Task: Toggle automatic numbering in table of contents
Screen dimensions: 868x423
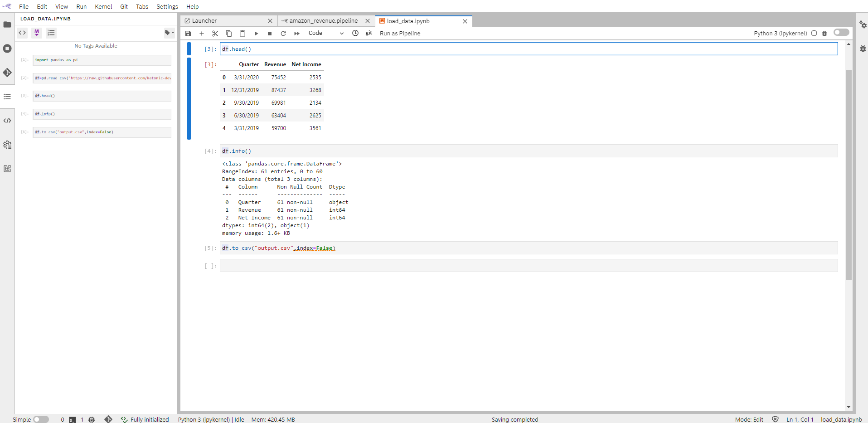Action: (51, 33)
